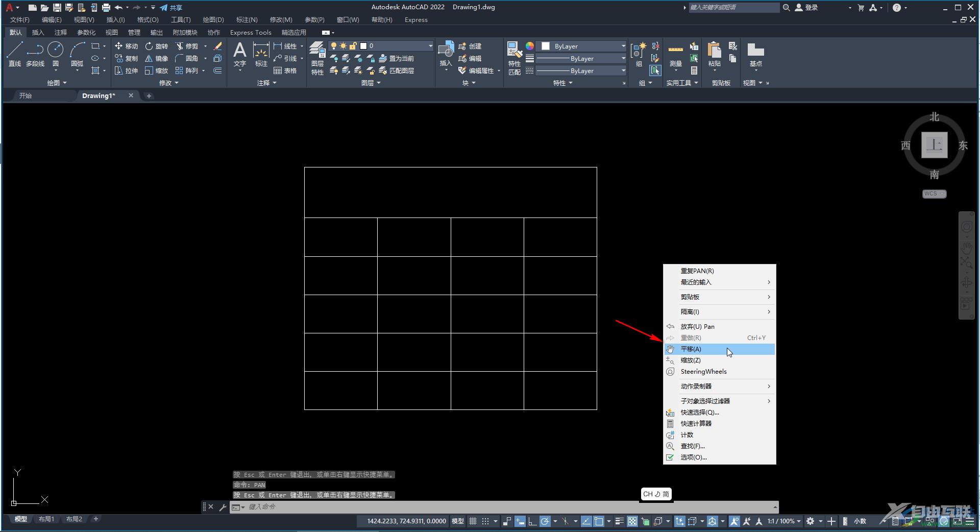
Task: Click the 缩放 (Scale) tool in Modify panel
Action: (156, 70)
